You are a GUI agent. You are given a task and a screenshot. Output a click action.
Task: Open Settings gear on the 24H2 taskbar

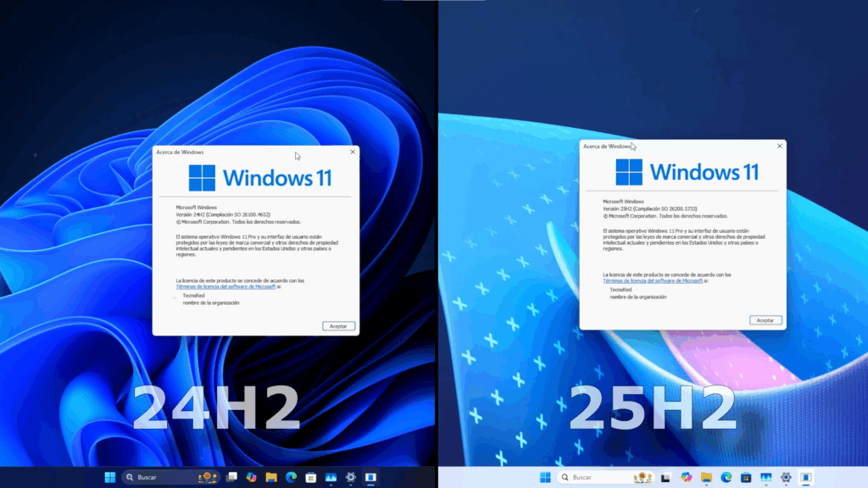(x=351, y=477)
